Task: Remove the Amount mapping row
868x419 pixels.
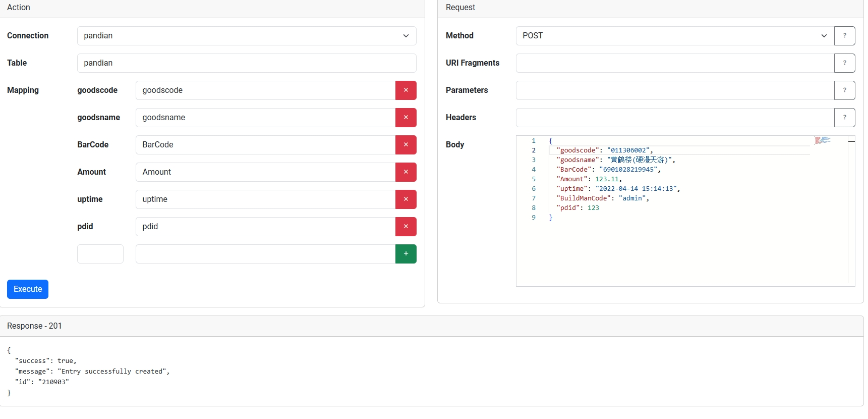Action: (x=406, y=172)
